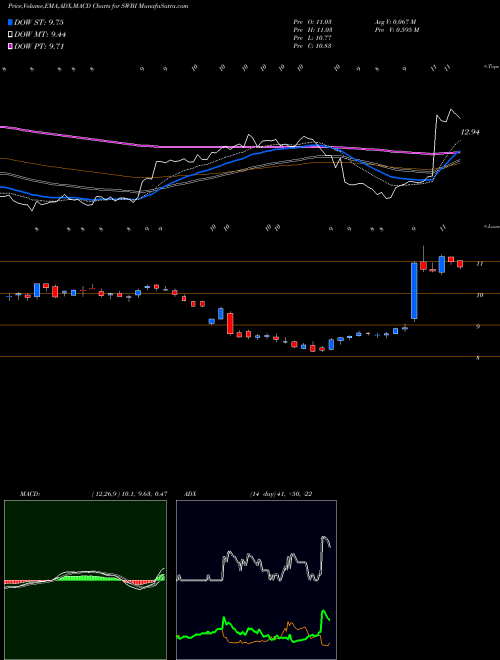Screen dimensions: 500x660
Task: Click the price axis label 10
Action: (x=479, y=295)
